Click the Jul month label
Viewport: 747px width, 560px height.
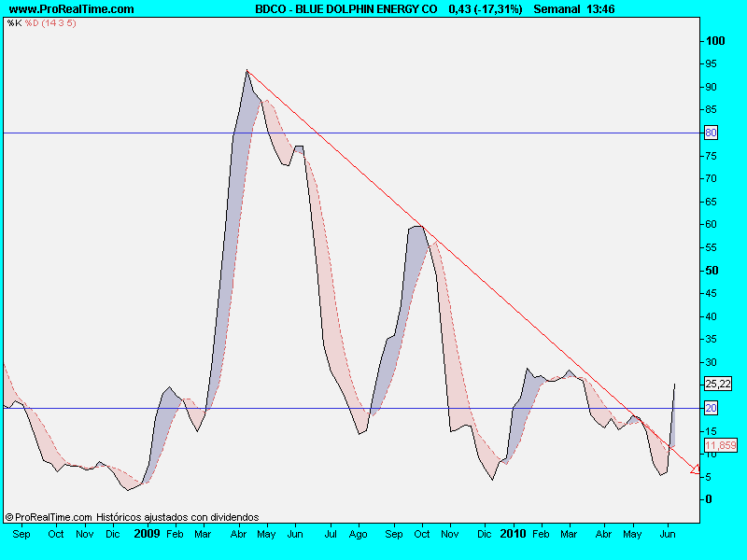tap(331, 534)
